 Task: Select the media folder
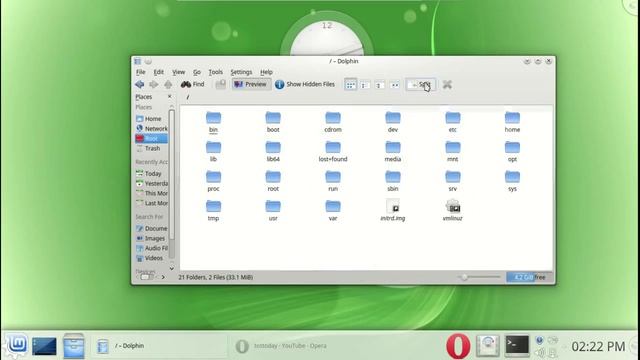point(393,151)
